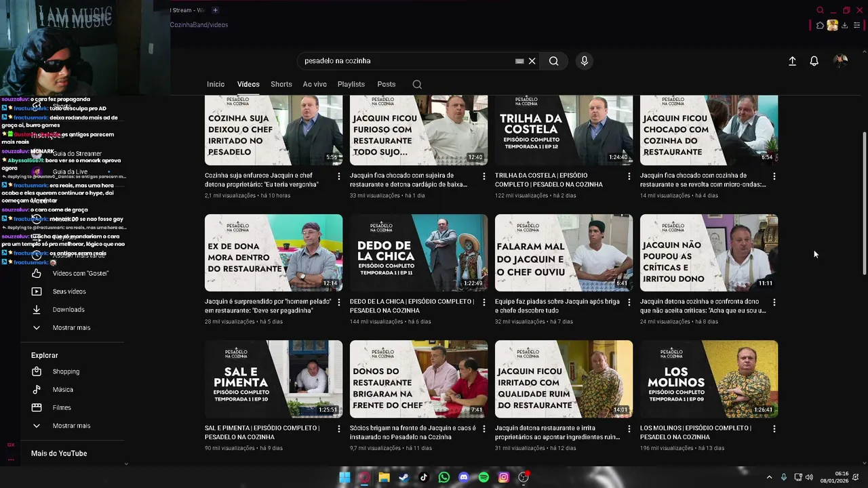Show hidden system tray icons chevron
Image resolution: width=868 pixels, height=488 pixels.
click(x=769, y=477)
